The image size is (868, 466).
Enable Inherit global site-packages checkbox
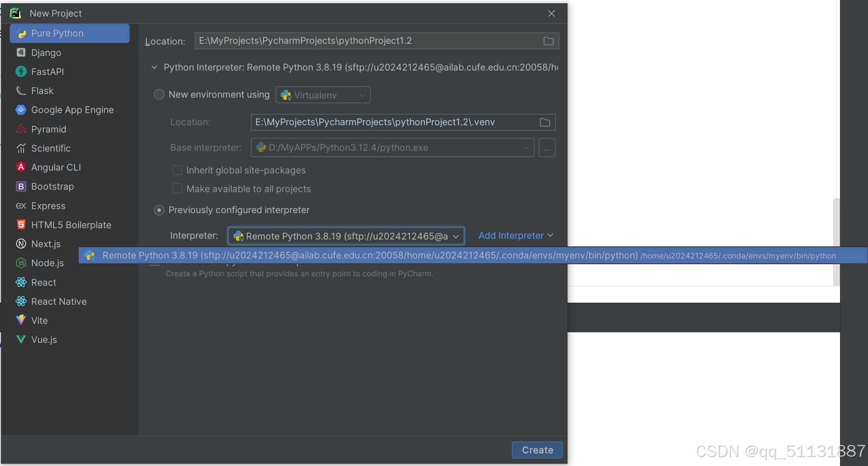(177, 170)
